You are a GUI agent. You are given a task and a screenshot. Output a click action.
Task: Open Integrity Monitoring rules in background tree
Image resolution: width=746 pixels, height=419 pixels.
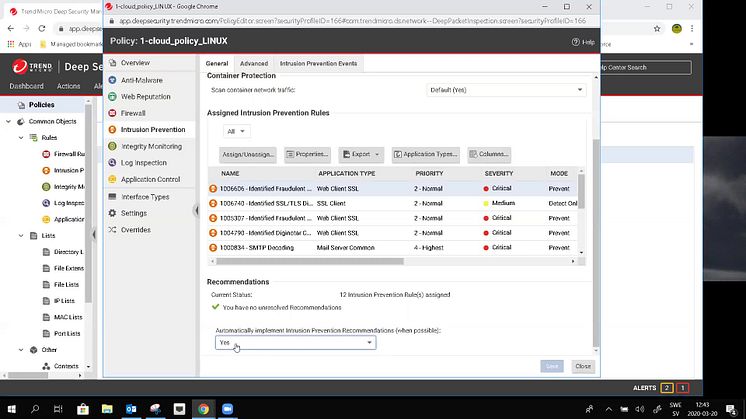64,187
